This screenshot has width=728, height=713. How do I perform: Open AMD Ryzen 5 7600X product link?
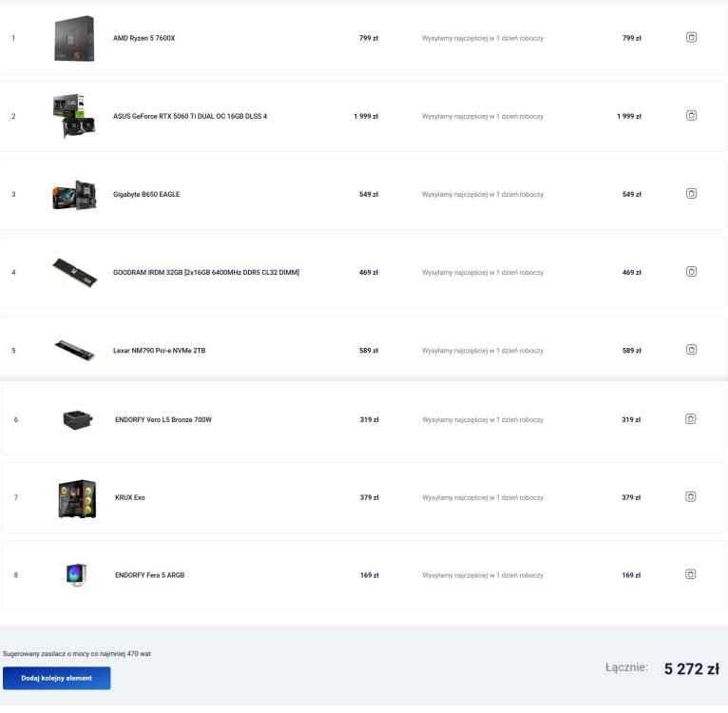(144, 38)
